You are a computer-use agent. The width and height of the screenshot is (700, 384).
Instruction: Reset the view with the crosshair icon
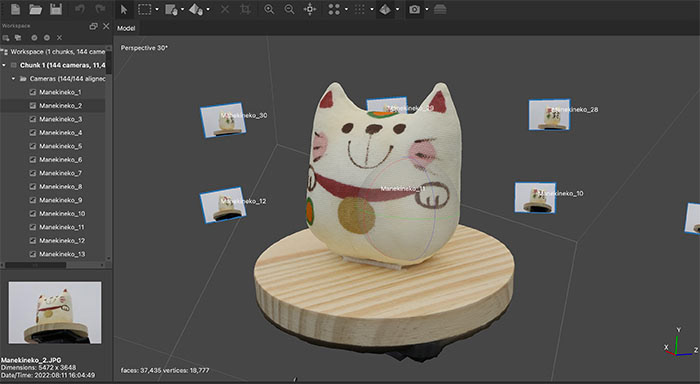pos(310,9)
